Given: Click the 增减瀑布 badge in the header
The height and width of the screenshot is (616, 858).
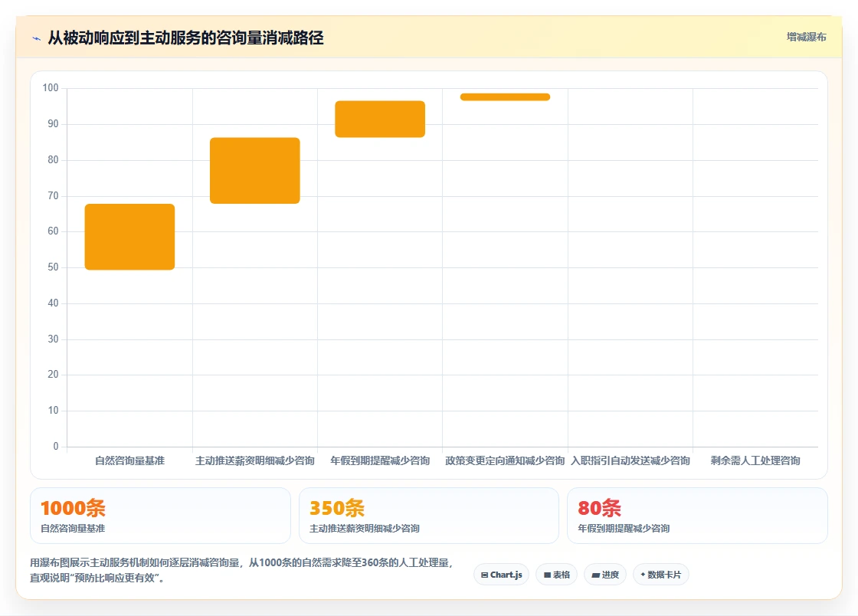Looking at the screenshot, I should coord(806,37).
